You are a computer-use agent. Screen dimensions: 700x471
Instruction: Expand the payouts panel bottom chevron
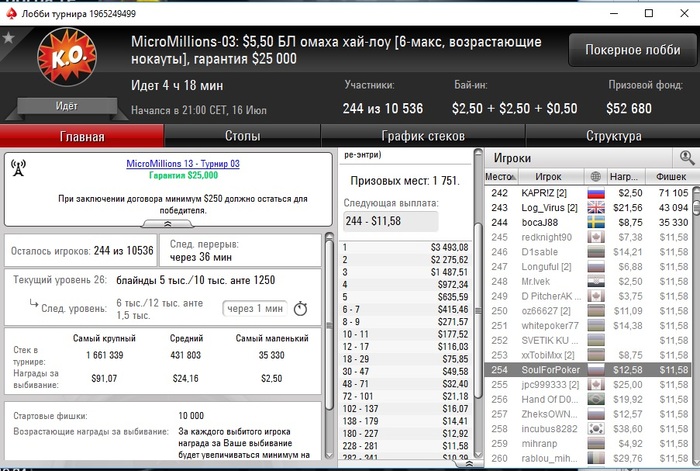469,464
